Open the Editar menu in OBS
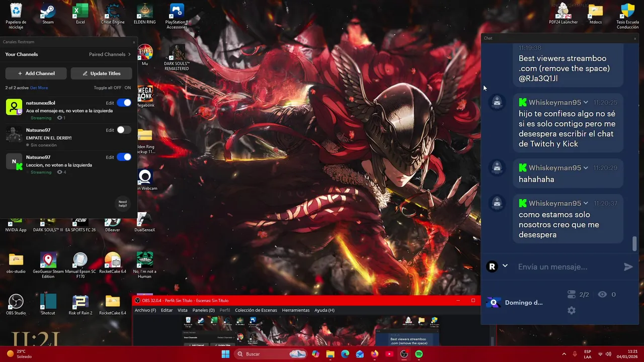 coord(167,310)
